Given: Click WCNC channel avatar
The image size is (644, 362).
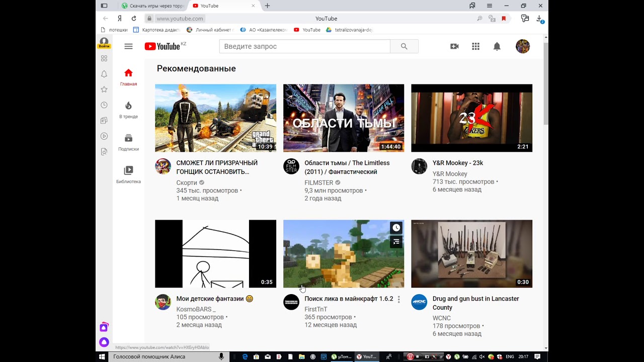Looking at the screenshot, I should point(419,302).
